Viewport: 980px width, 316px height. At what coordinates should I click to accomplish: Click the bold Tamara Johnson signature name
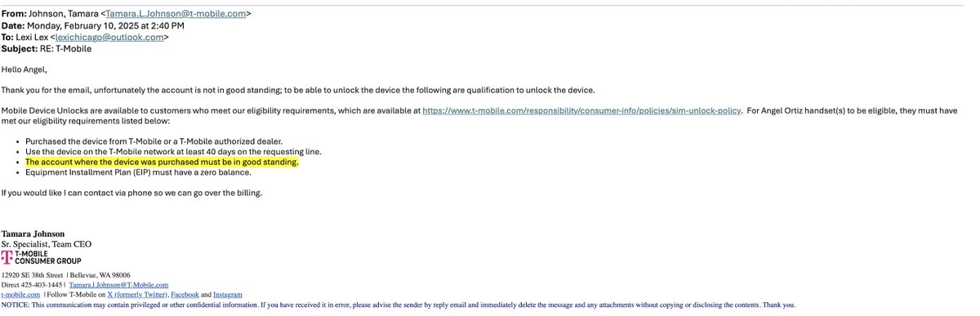(33, 234)
